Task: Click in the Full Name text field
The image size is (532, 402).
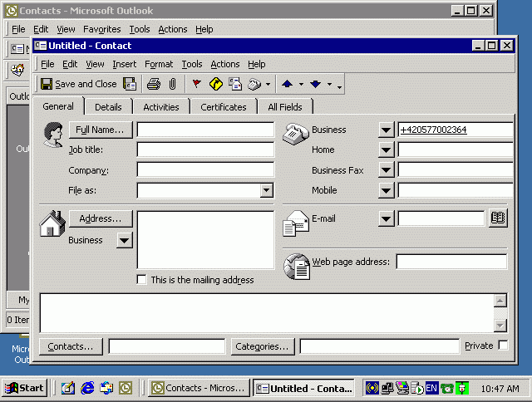Action: (205, 130)
